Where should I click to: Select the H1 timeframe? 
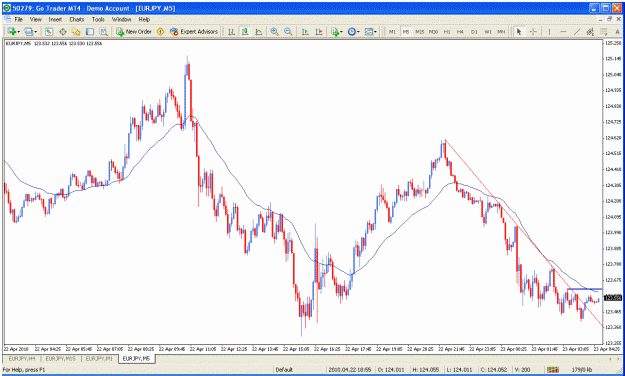tap(447, 31)
